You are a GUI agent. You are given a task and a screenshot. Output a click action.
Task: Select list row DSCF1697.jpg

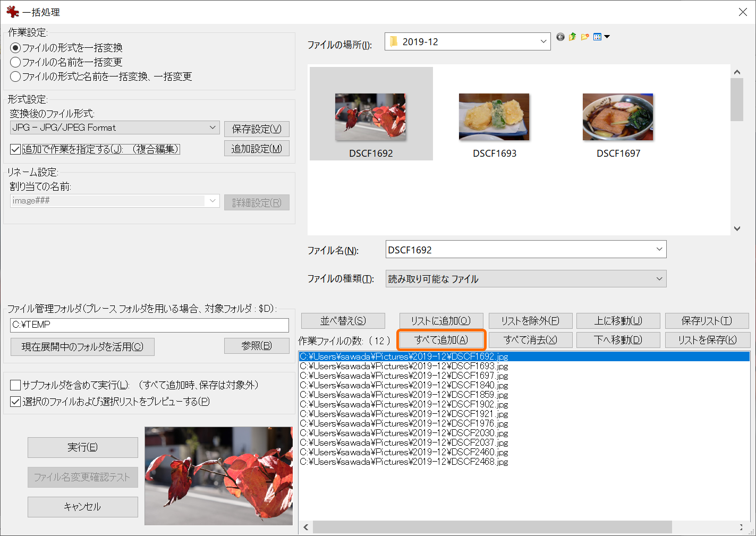pyautogui.click(x=524, y=376)
